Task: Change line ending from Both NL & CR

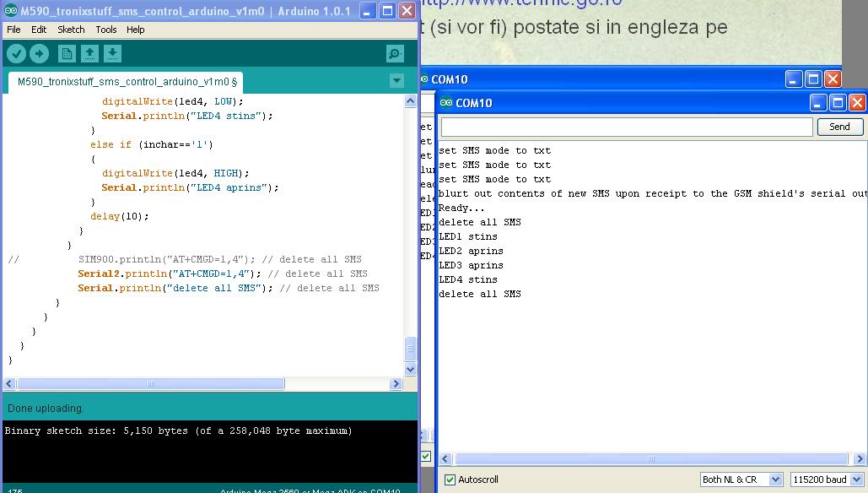Action: (x=741, y=479)
